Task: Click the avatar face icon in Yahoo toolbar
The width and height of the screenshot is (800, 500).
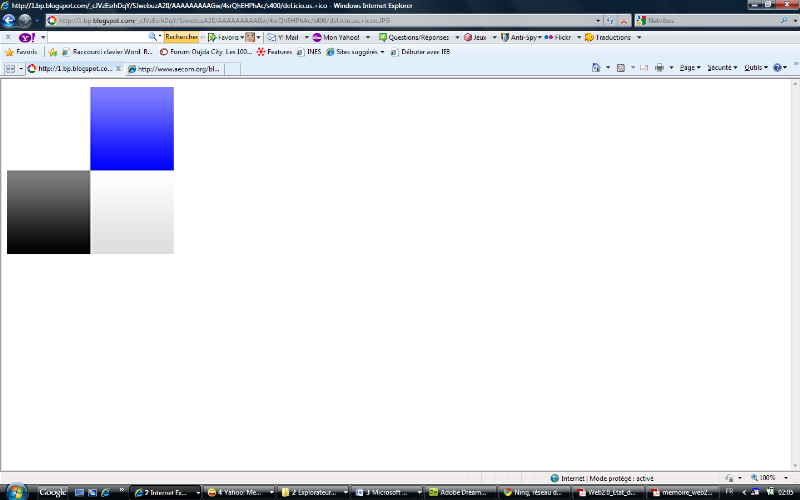Action: coord(250,37)
